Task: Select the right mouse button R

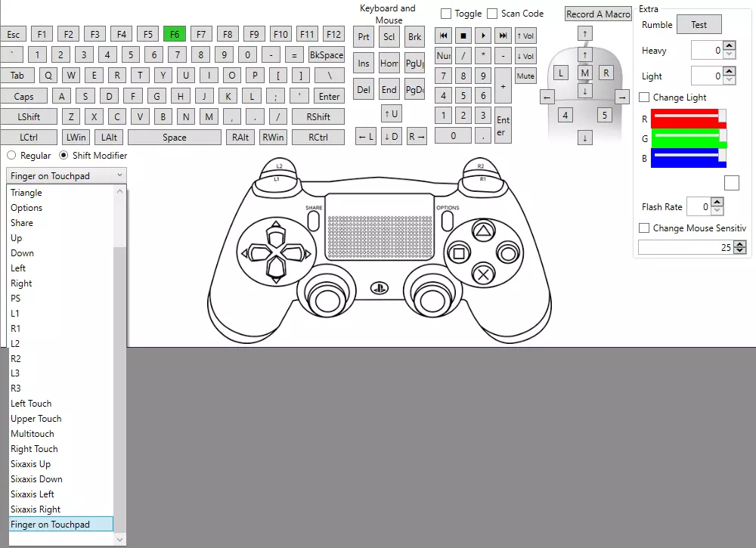Action: (606, 73)
